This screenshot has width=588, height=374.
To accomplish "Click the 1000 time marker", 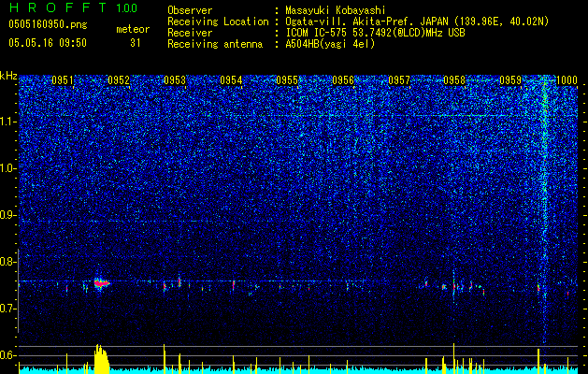I will coord(566,80).
